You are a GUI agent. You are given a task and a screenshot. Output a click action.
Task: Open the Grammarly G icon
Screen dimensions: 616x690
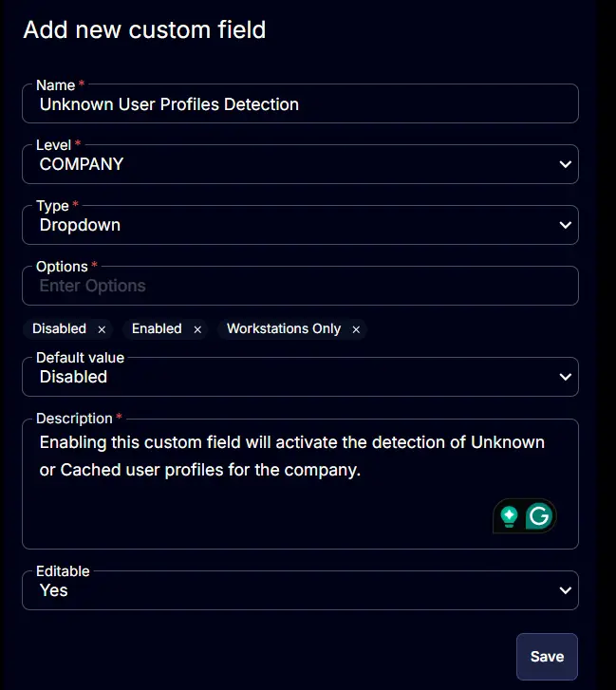point(539,515)
